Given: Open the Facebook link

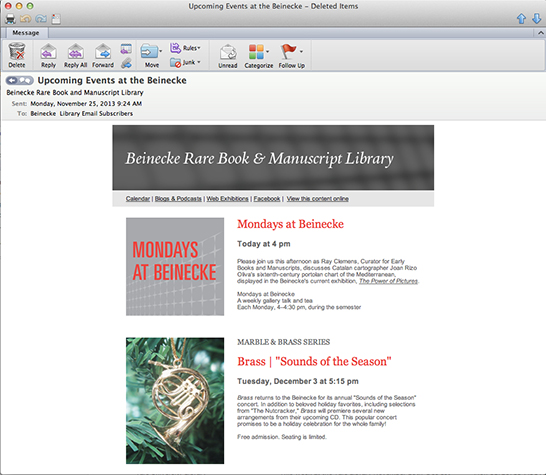Looking at the screenshot, I should (267, 198).
